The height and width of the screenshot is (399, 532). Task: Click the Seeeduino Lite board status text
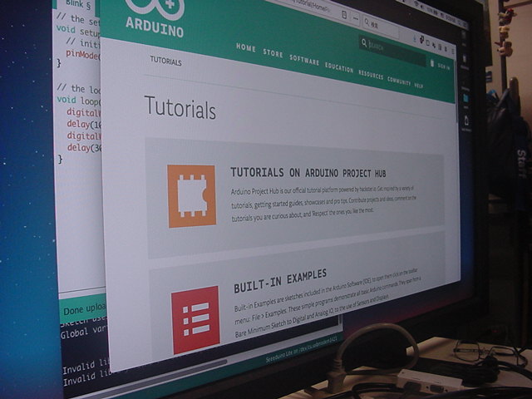pos(301,349)
